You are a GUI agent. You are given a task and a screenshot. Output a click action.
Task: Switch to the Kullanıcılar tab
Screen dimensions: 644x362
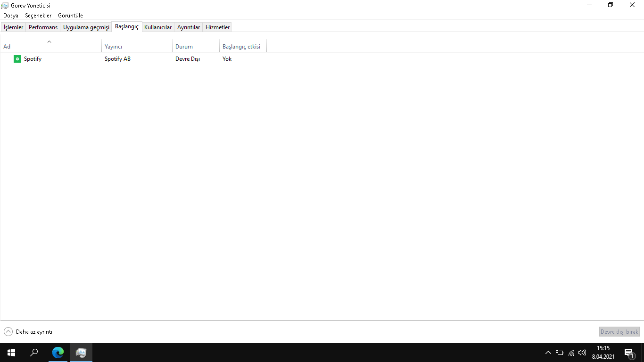(x=158, y=27)
